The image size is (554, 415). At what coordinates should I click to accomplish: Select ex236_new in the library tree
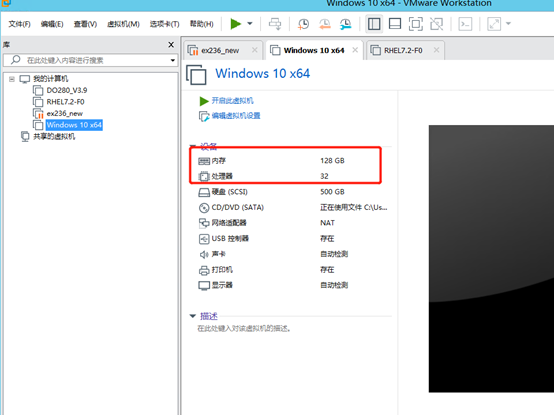click(65, 114)
